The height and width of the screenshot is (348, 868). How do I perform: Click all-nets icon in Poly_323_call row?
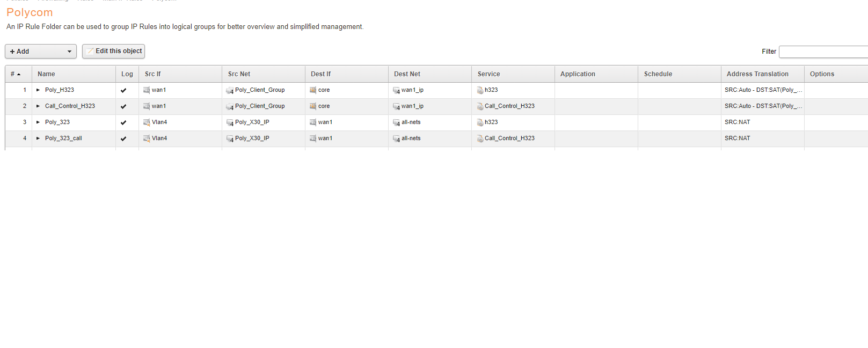396,139
